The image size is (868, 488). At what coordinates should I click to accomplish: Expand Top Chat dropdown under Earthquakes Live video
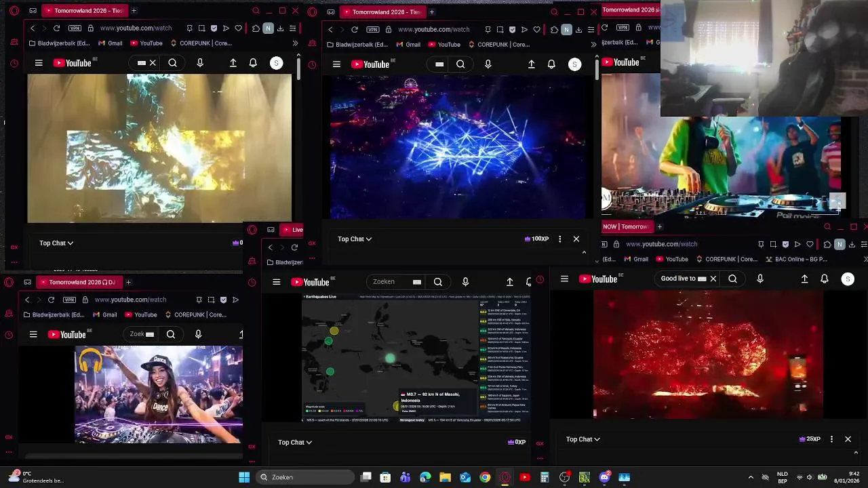click(x=295, y=442)
